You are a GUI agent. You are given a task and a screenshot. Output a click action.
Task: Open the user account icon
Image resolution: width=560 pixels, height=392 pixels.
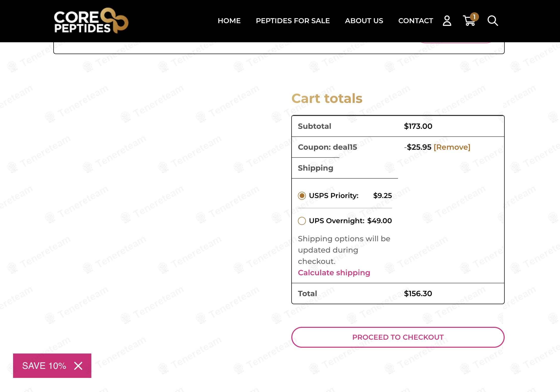(x=447, y=21)
